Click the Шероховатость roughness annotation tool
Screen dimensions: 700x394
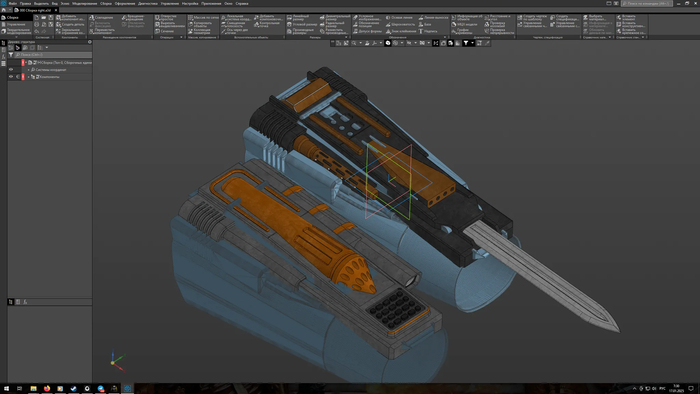pyautogui.click(x=400, y=25)
